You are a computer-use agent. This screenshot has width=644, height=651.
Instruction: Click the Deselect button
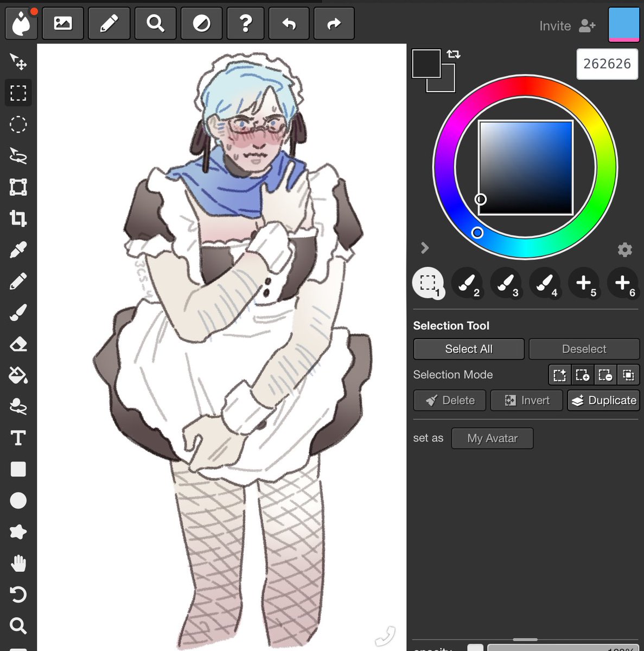point(584,349)
